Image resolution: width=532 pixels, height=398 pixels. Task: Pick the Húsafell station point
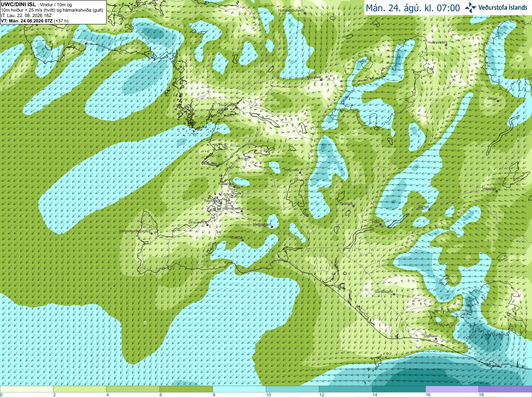(x=322, y=79)
